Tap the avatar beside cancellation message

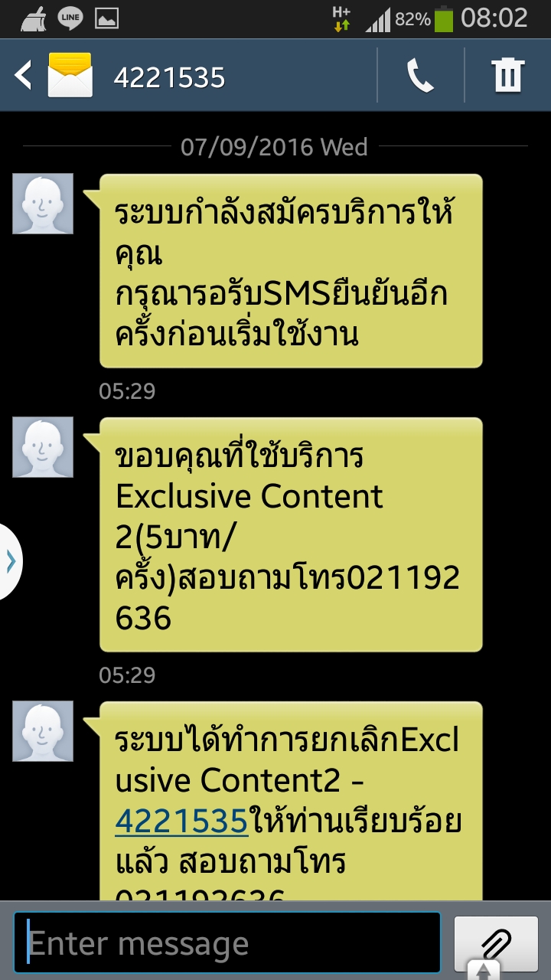43,732
